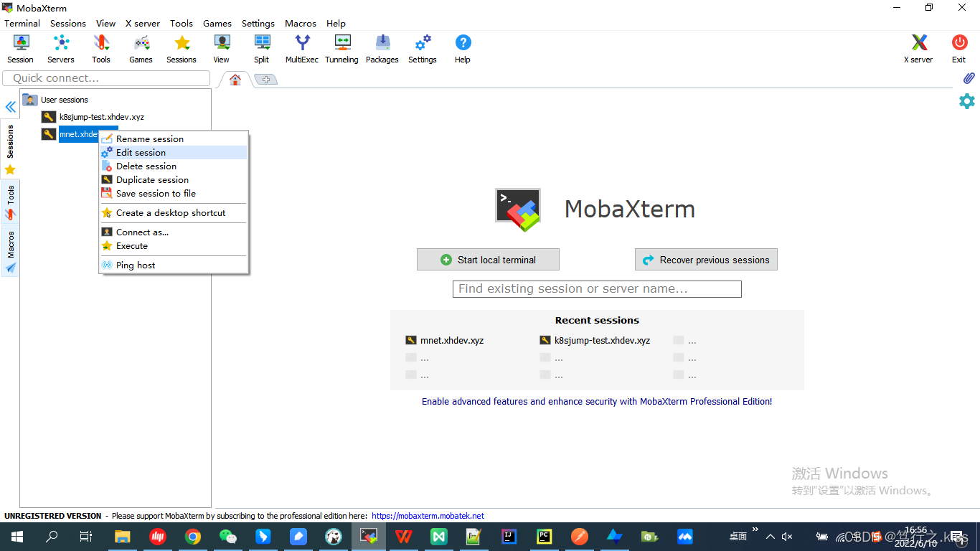Open the Windows Start menu
This screenshot has width=980, height=551.
pyautogui.click(x=17, y=536)
